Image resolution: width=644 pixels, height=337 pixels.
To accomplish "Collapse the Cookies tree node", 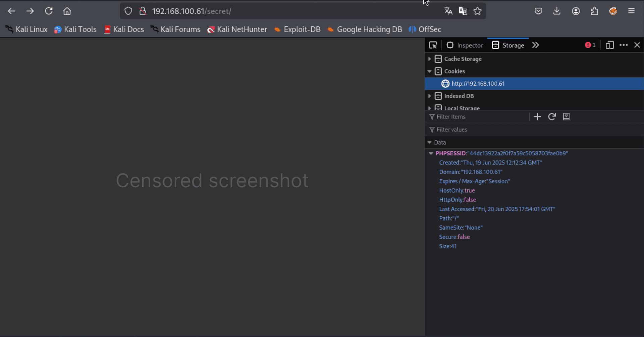I will pos(430,71).
